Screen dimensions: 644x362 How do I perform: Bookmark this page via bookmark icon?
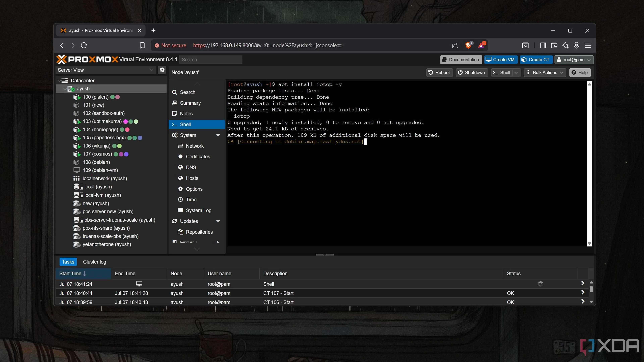tap(142, 45)
